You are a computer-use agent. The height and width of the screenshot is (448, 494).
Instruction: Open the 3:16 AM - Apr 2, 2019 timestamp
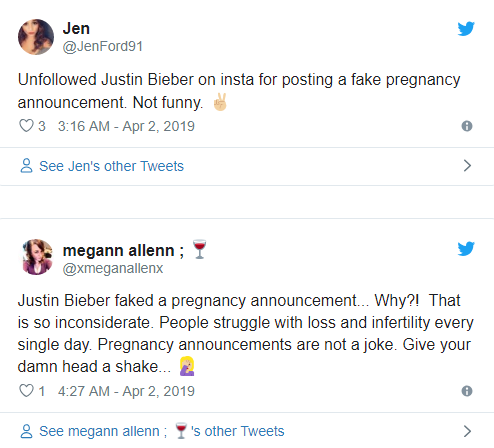tap(126, 126)
